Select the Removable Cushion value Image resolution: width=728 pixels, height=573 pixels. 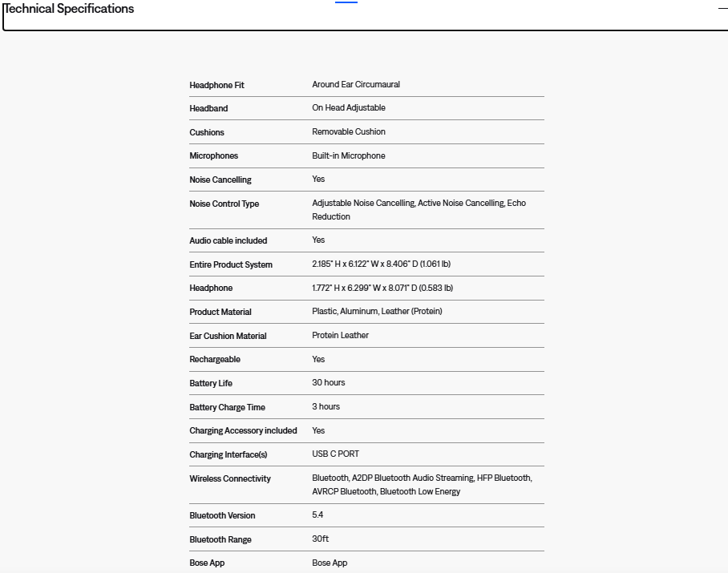click(348, 131)
